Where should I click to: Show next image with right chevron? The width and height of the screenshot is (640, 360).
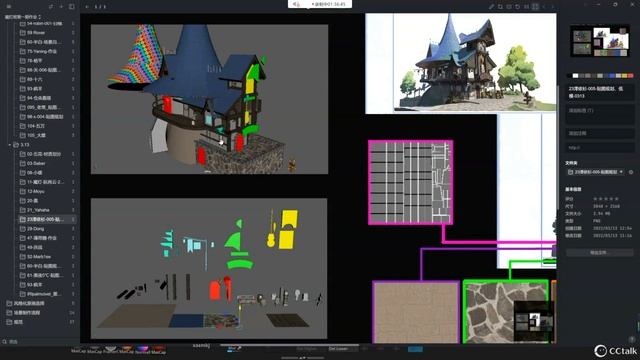tap(553, 7)
